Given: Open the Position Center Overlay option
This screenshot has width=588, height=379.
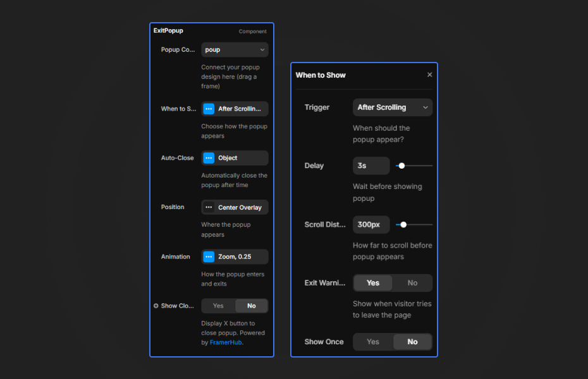Looking at the screenshot, I should (x=240, y=207).
